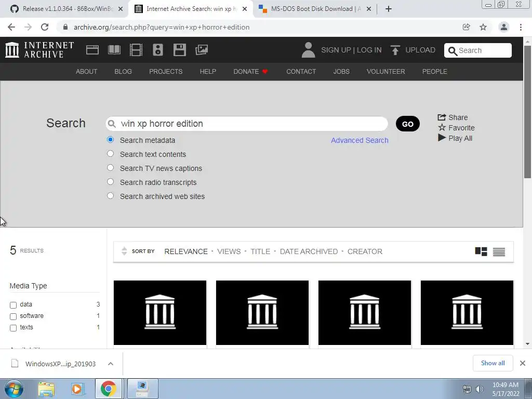This screenshot has height=399, width=532.
Task: Open PROJECTS menu item
Action: [x=166, y=72]
